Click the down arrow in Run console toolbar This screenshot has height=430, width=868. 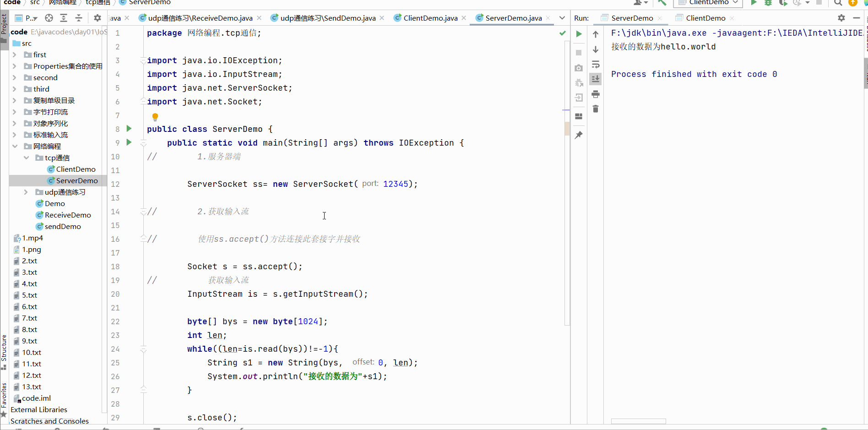(596, 49)
